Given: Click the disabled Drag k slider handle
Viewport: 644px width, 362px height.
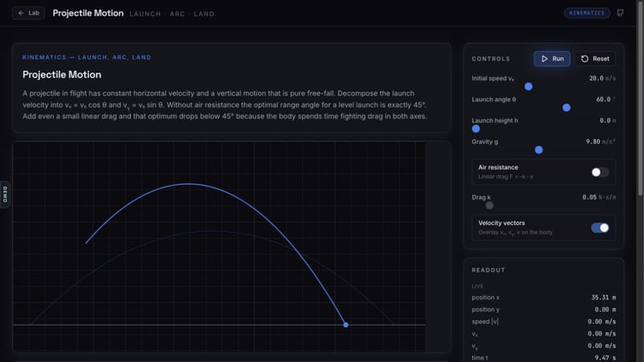Looking at the screenshot, I should 489,206.
